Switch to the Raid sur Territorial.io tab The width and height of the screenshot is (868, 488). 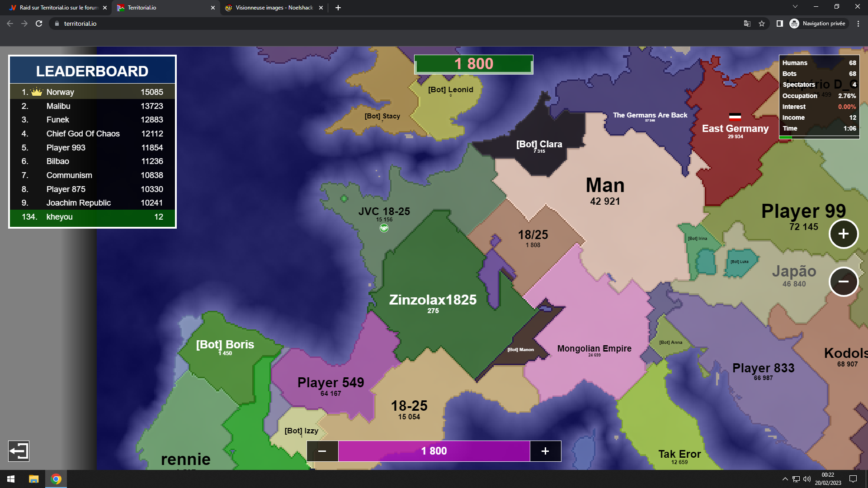click(59, 8)
